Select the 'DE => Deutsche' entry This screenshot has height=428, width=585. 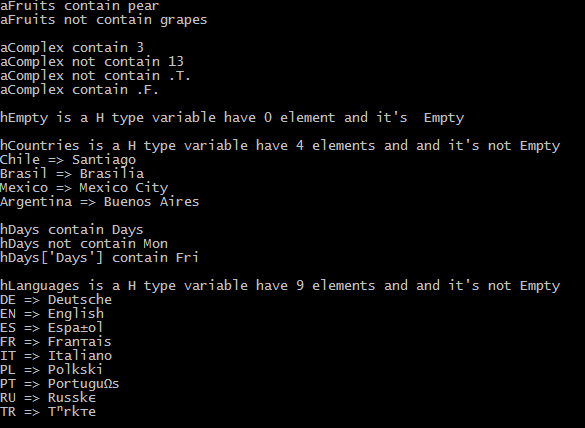point(56,300)
